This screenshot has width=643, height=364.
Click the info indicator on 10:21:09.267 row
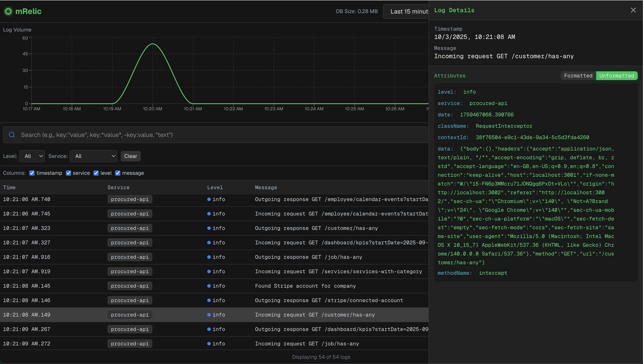(x=209, y=329)
